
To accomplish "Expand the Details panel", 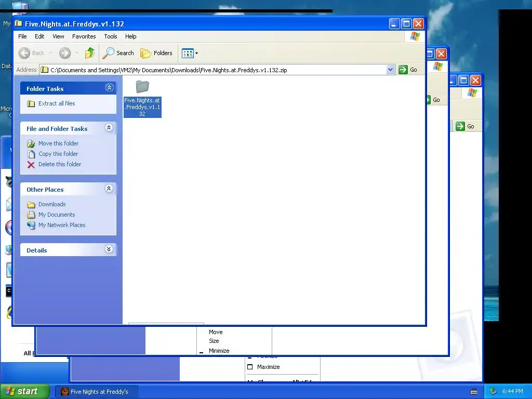I will pos(109,249).
